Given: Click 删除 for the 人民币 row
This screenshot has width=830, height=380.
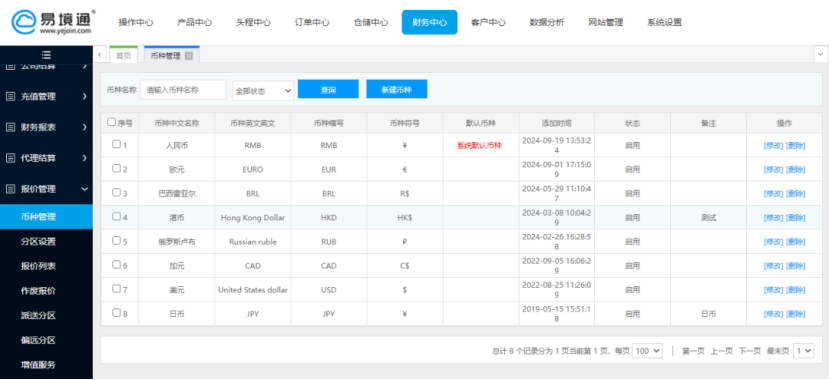Looking at the screenshot, I should (x=795, y=146).
